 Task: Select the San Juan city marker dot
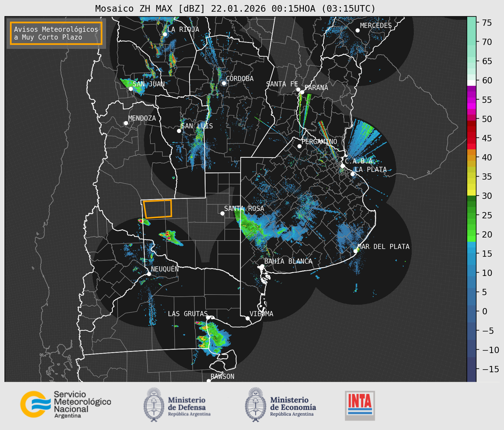coord(131,89)
